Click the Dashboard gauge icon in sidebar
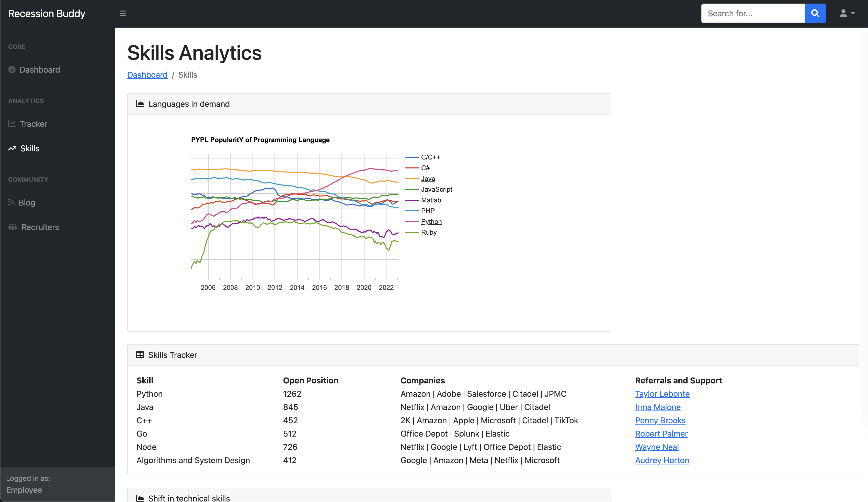Viewport: 868px width, 502px height. point(12,70)
